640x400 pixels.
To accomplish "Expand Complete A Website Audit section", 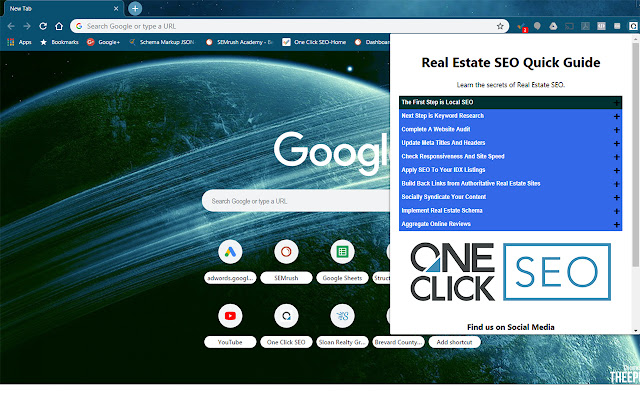I will click(x=510, y=129).
